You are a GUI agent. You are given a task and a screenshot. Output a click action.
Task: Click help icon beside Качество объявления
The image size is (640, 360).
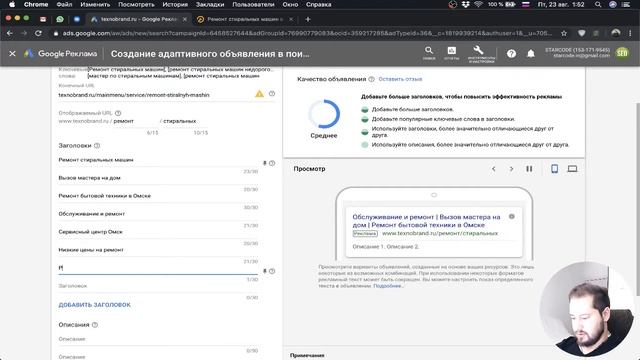tap(371, 79)
